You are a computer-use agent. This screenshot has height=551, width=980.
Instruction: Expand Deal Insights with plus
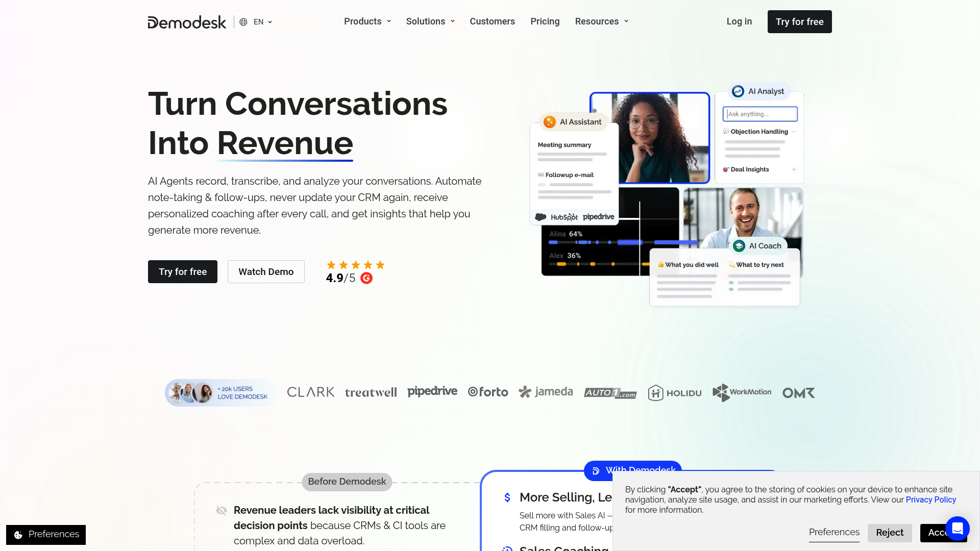pos(794,169)
